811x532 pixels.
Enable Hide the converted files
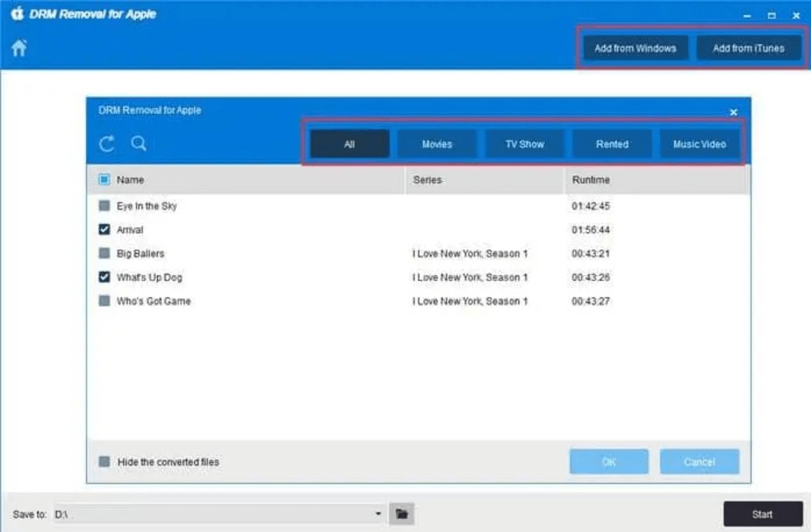click(x=105, y=462)
